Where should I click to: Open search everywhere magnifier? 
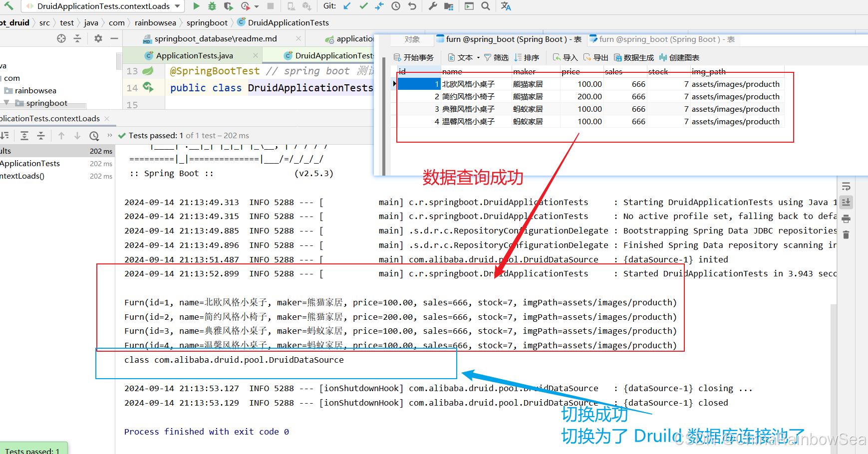click(x=485, y=6)
